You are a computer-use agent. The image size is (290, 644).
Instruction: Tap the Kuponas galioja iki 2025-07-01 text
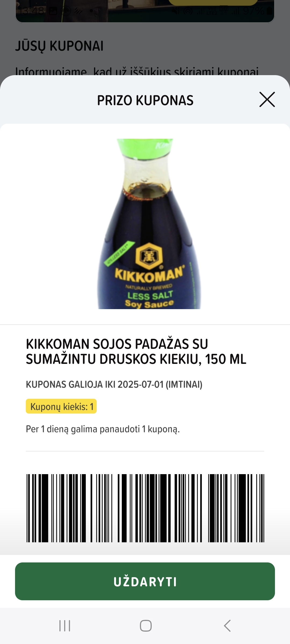pos(114,385)
